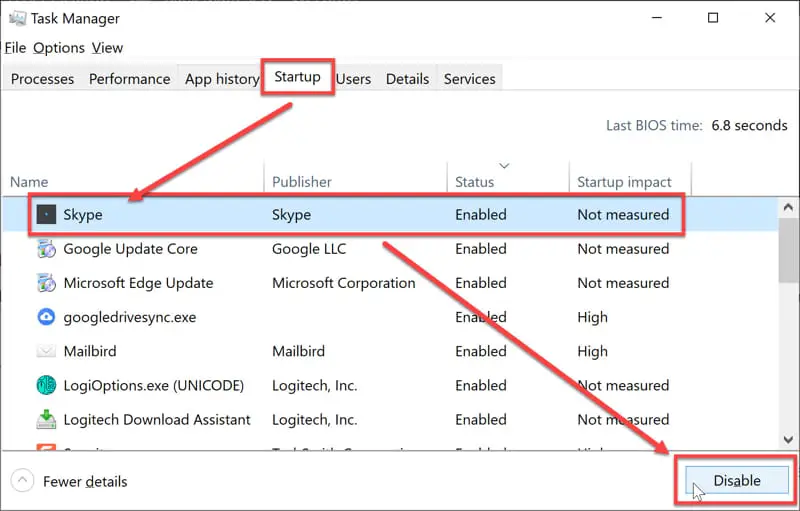Switch to the App history tab
The width and height of the screenshot is (800, 511).
pyautogui.click(x=222, y=79)
